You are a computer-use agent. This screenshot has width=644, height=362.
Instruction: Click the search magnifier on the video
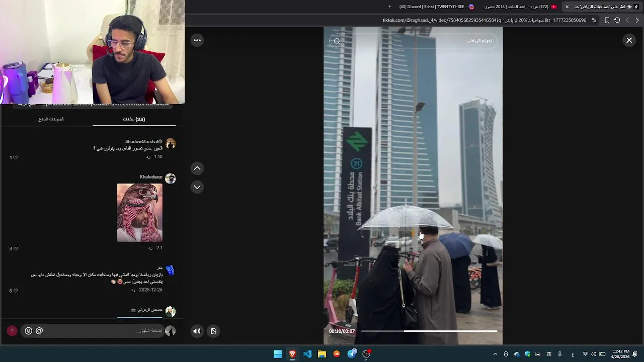[337, 41]
